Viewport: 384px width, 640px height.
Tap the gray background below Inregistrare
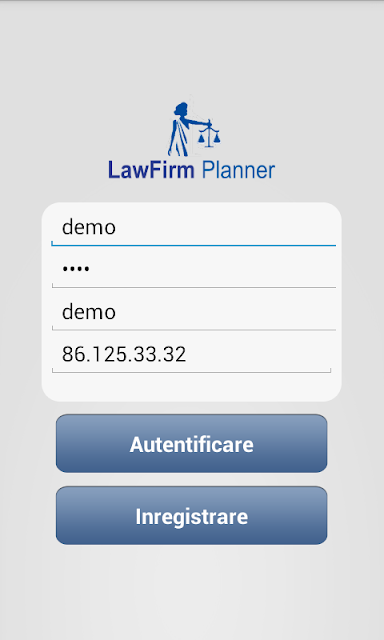(192, 592)
